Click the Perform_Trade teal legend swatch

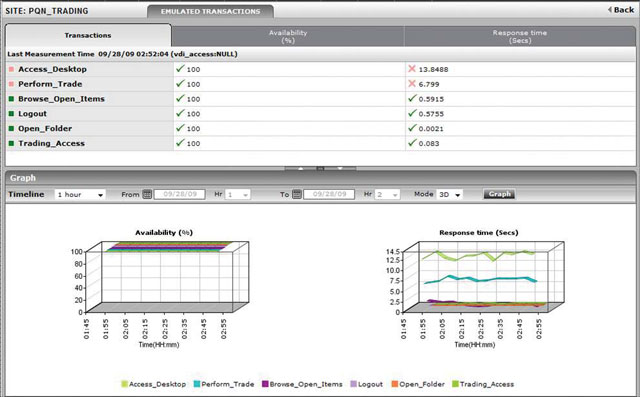coord(197,384)
